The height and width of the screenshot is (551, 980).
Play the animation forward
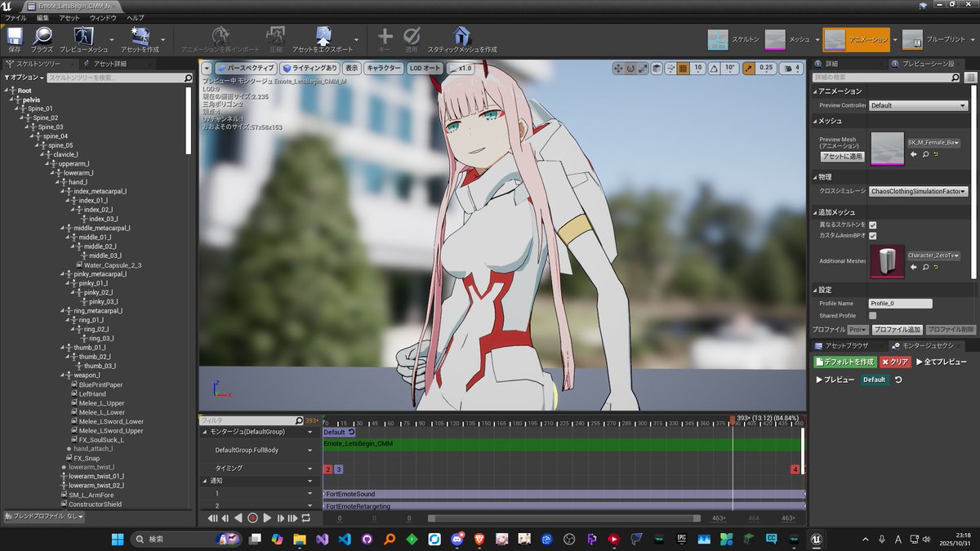pyautogui.click(x=267, y=518)
